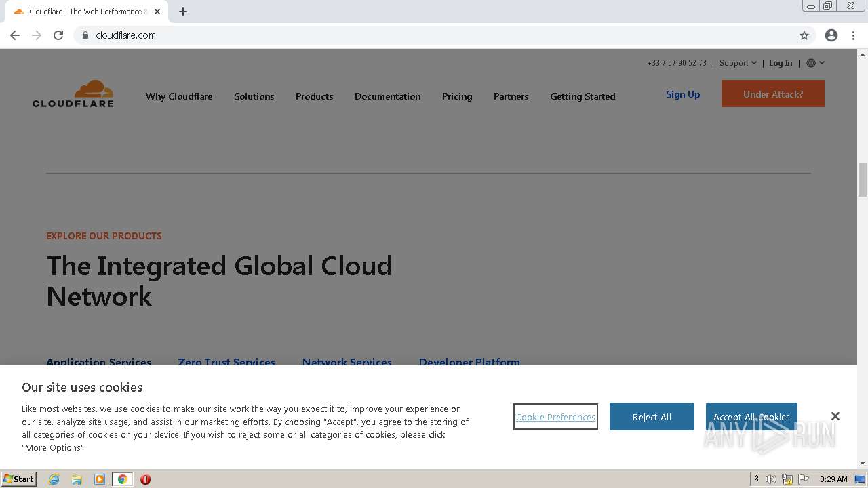Click scrollbar down arrow

[x=863, y=463]
